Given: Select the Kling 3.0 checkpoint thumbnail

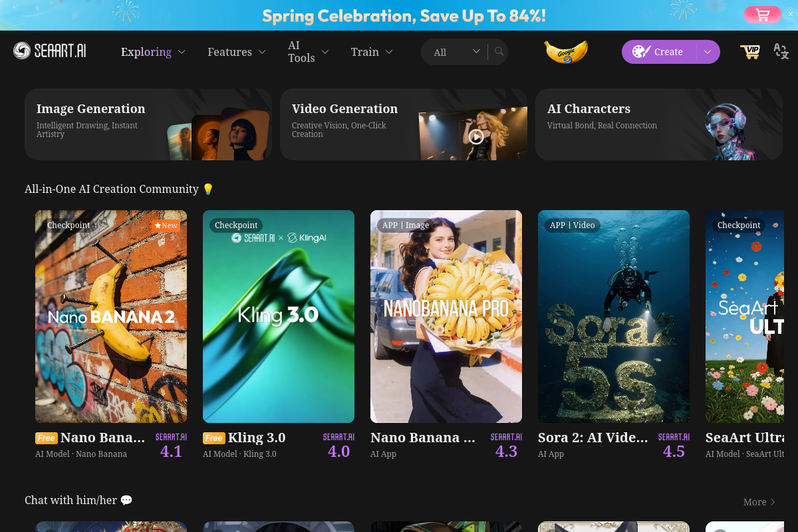Looking at the screenshot, I should click(279, 317).
